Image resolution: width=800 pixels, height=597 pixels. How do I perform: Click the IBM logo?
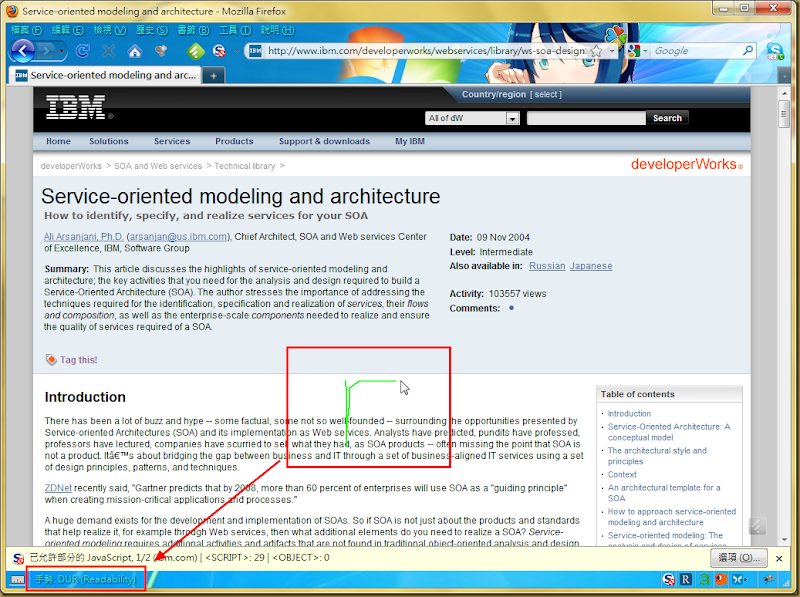[x=77, y=107]
